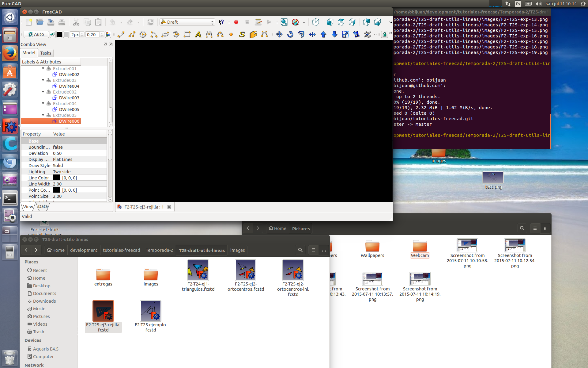Screen dimensions: 588x368
Task: Select the Draft Rotate tool
Action: 290,34
